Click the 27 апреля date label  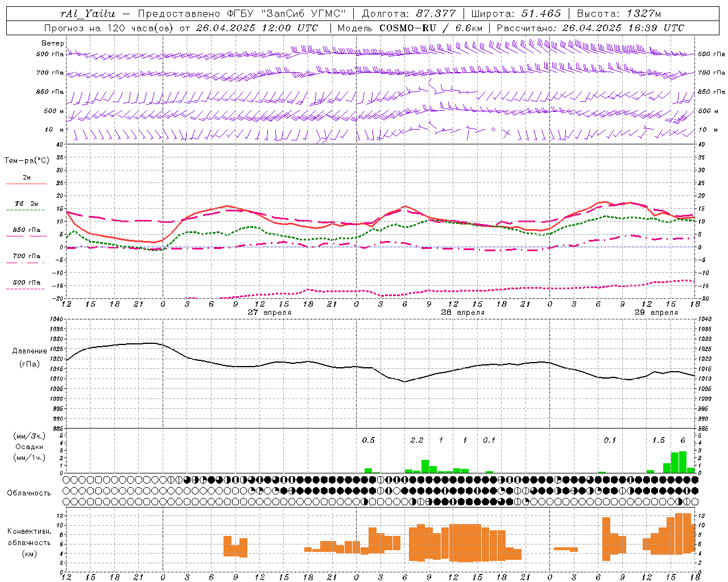(270, 313)
